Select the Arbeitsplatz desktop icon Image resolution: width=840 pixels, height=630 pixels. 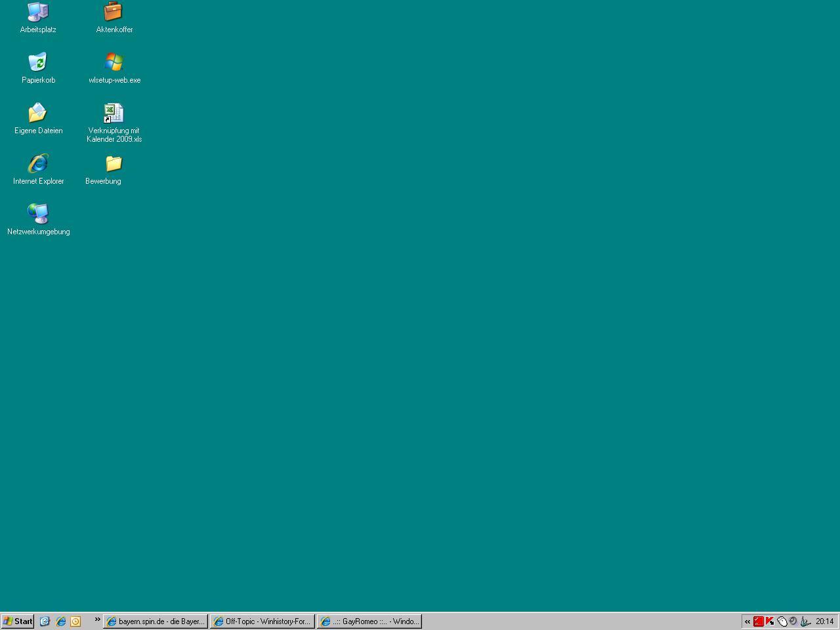click(x=38, y=12)
